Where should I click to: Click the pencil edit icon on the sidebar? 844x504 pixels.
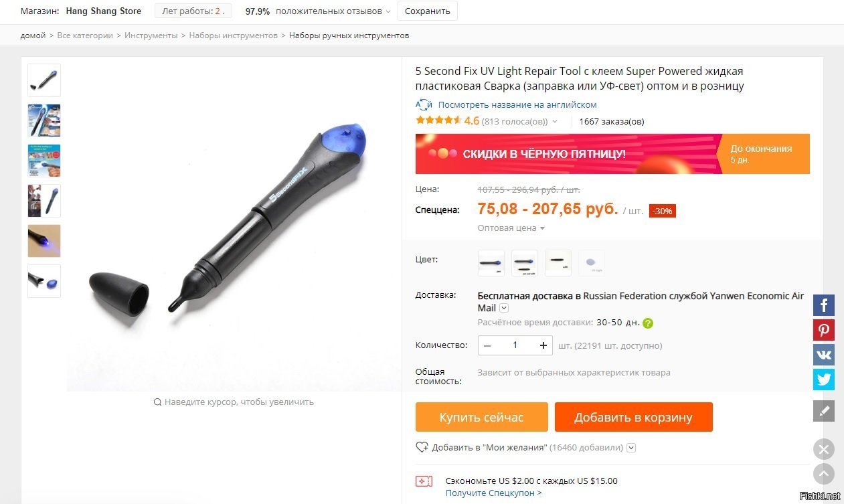(x=824, y=410)
